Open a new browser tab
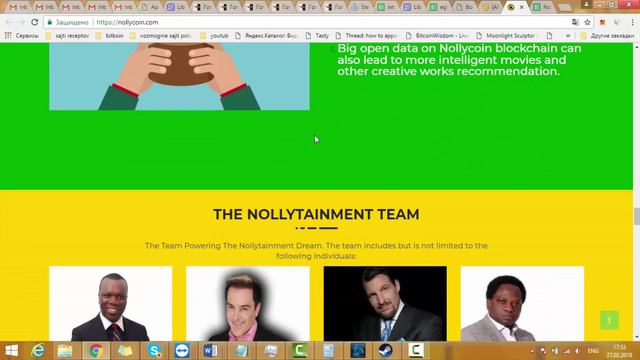This screenshot has width=640, height=360. pos(565,7)
